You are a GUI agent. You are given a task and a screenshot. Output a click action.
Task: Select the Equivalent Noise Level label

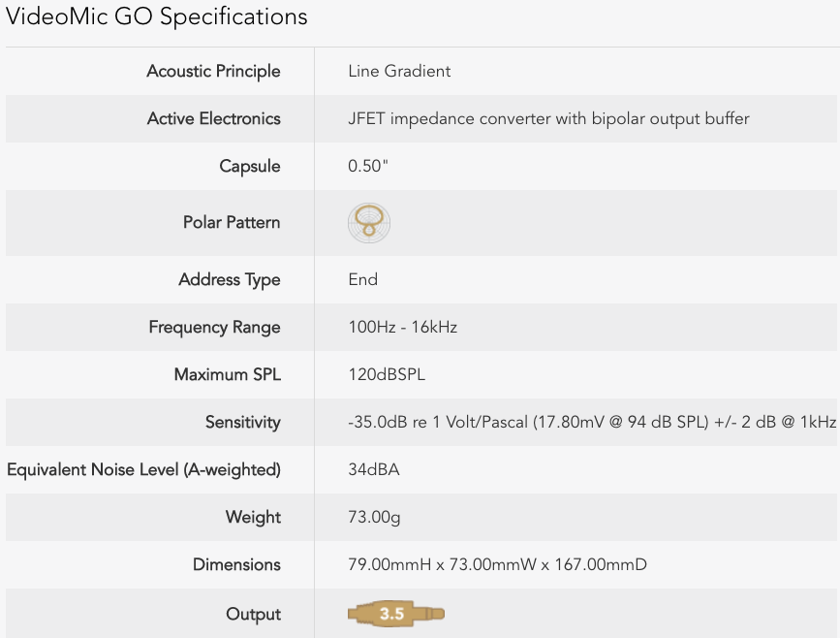[143, 469]
